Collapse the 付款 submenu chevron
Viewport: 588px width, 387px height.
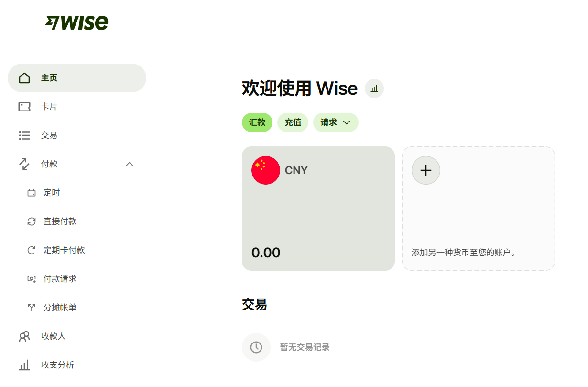coord(129,164)
